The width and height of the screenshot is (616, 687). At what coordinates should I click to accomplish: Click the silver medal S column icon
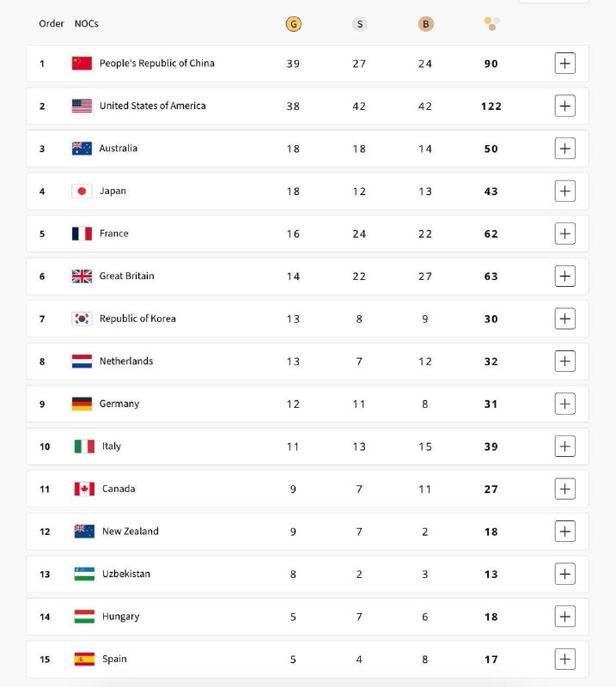(x=359, y=24)
